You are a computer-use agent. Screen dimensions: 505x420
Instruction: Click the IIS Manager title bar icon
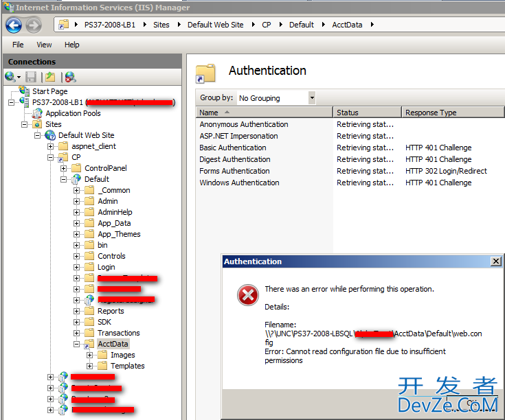tap(9, 7)
